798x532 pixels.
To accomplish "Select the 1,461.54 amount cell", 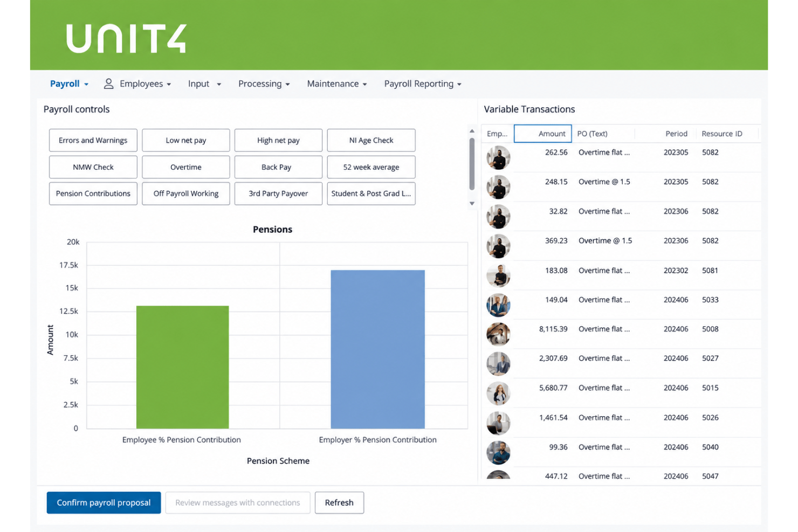I will coord(553,417).
